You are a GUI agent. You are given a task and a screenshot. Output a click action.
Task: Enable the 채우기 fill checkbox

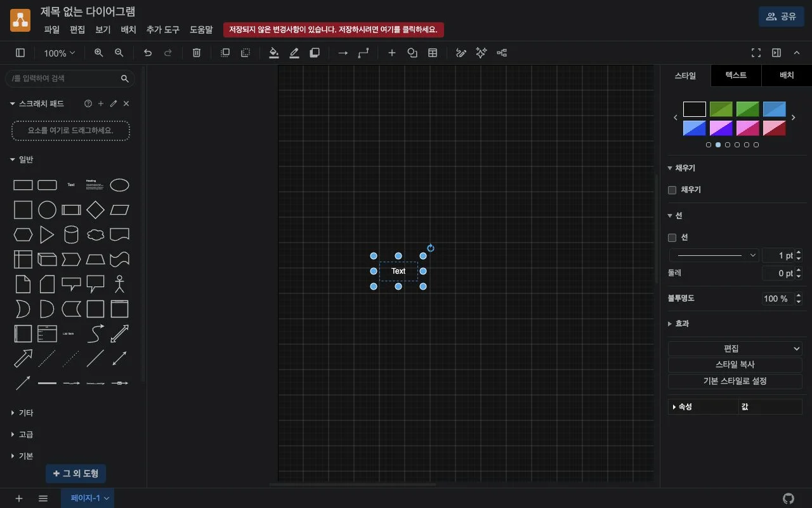point(672,190)
